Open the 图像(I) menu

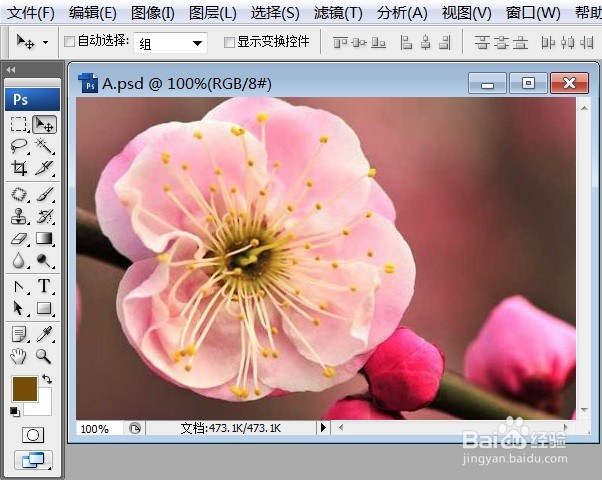(x=153, y=13)
